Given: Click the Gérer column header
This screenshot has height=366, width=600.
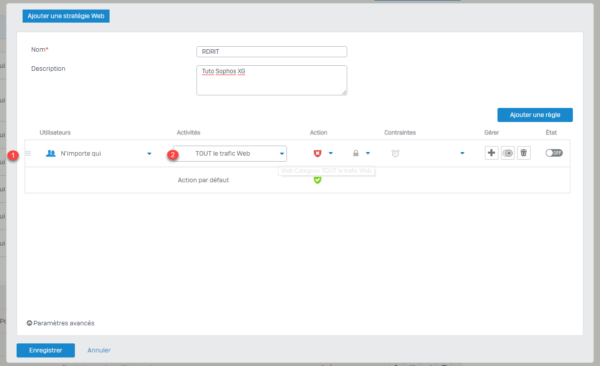Looking at the screenshot, I should click(491, 132).
